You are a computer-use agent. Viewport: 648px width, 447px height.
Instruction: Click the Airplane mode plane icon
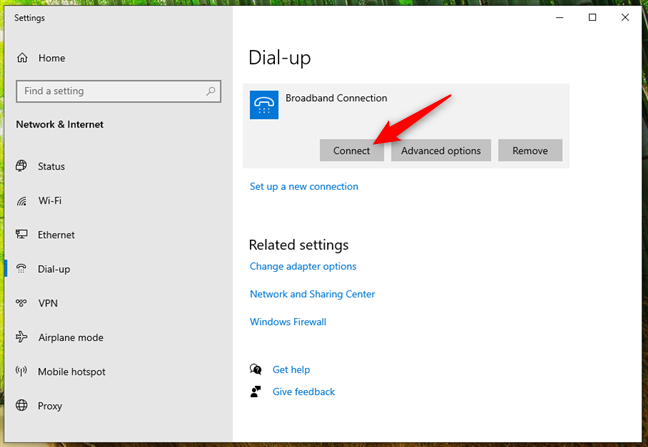pos(21,337)
